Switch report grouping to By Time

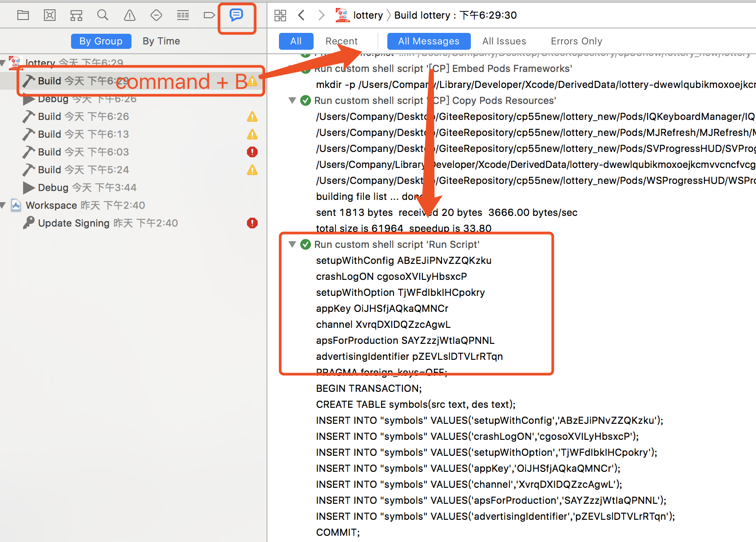click(161, 41)
